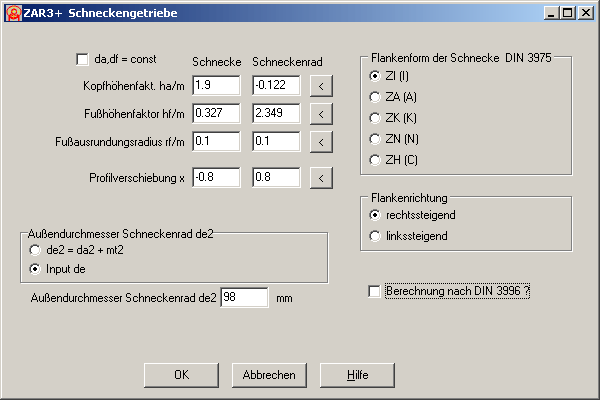Select flank form ZA (A)
Image resolution: width=600 pixels, height=400 pixels.
click(x=375, y=97)
